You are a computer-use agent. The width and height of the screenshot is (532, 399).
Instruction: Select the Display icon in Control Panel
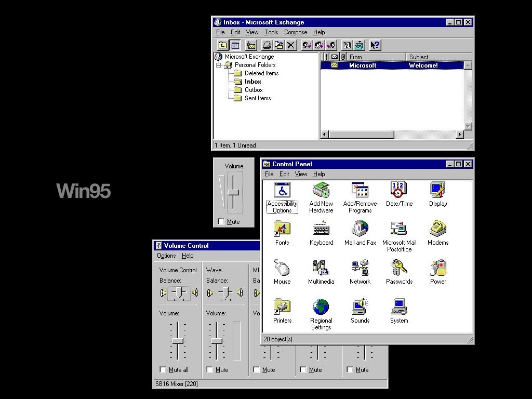pos(438,194)
